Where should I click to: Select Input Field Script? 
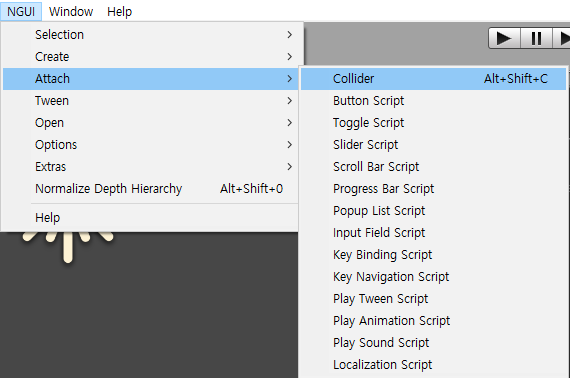[x=433, y=233]
